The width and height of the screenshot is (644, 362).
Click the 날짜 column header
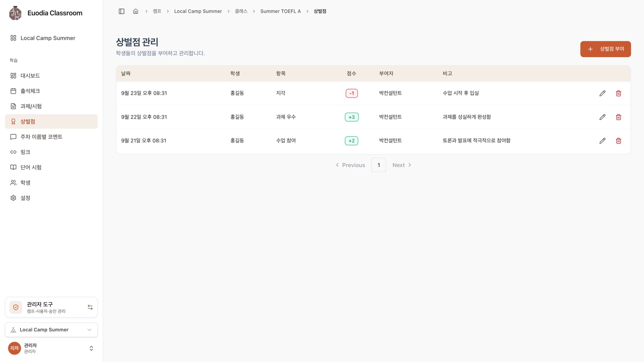pos(126,74)
